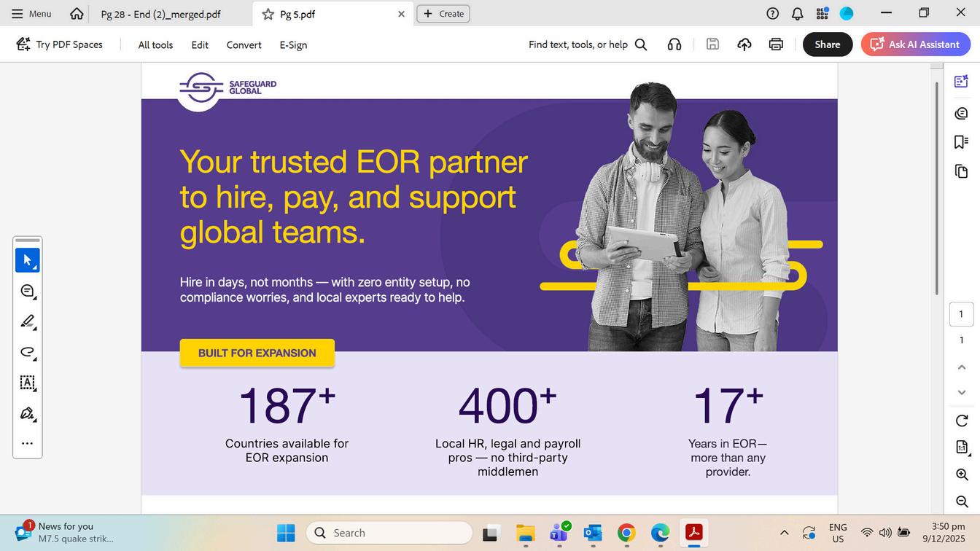Click the Find text, tools, or help search

(x=588, y=44)
